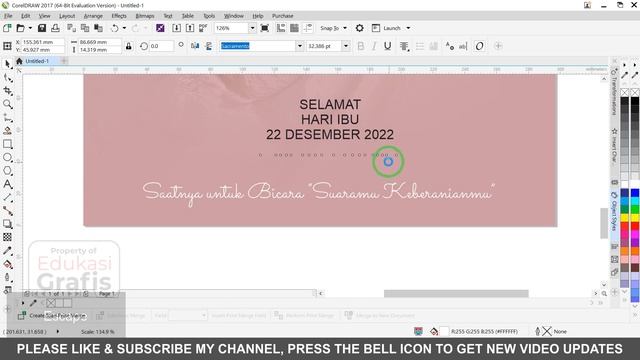640x360 pixels.
Task: Open the File menu
Action: pyautogui.click(x=8, y=16)
